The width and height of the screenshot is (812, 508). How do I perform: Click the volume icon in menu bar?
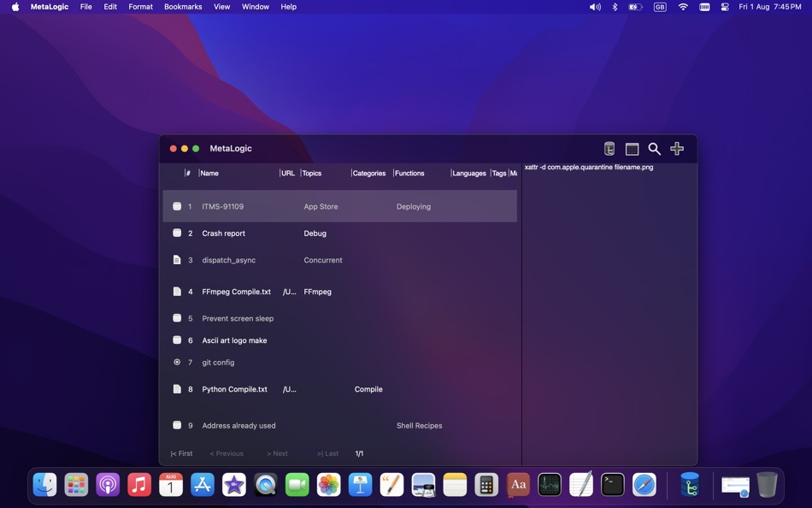click(595, 7)
